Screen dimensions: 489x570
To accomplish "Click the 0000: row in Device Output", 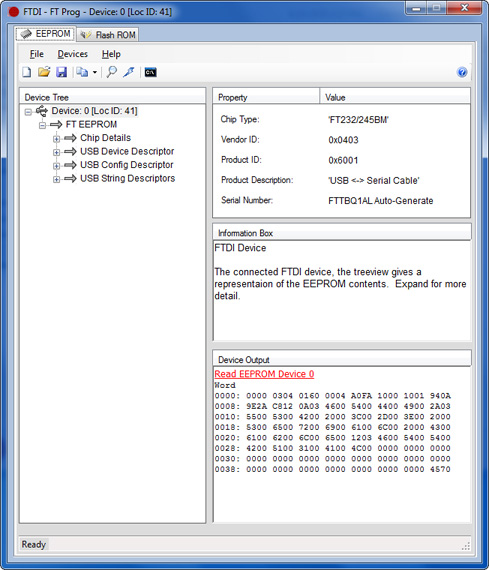I will pos(332,396).
